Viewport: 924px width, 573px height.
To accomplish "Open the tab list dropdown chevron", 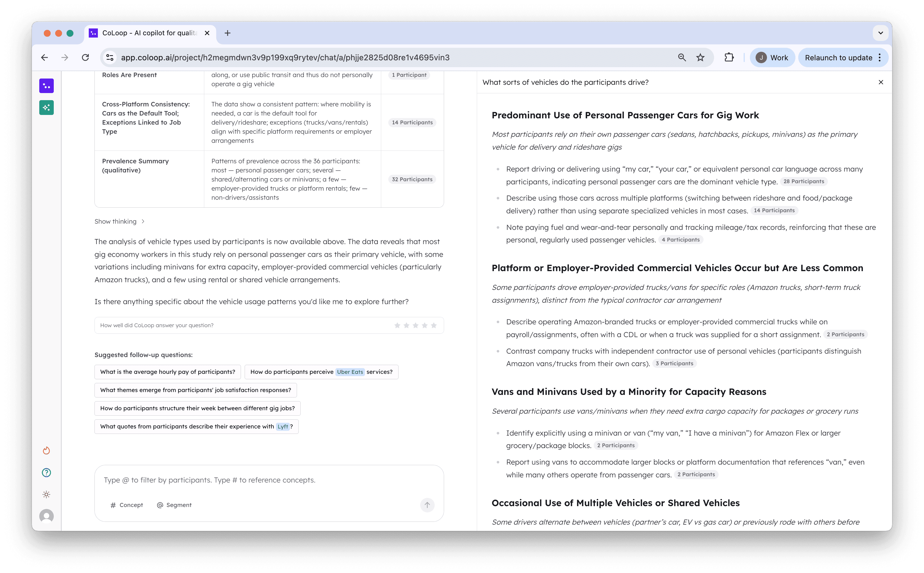I will (x=880, y=33).
